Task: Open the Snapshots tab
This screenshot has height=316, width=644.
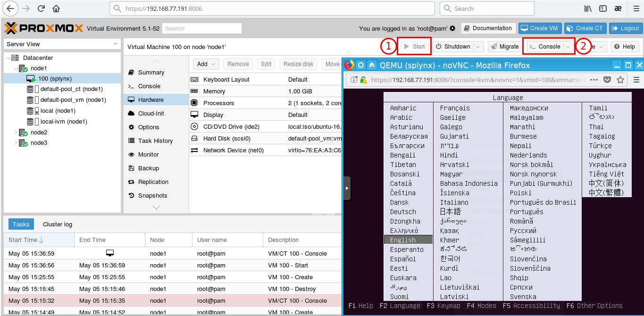Action: (x=156, y=196)
